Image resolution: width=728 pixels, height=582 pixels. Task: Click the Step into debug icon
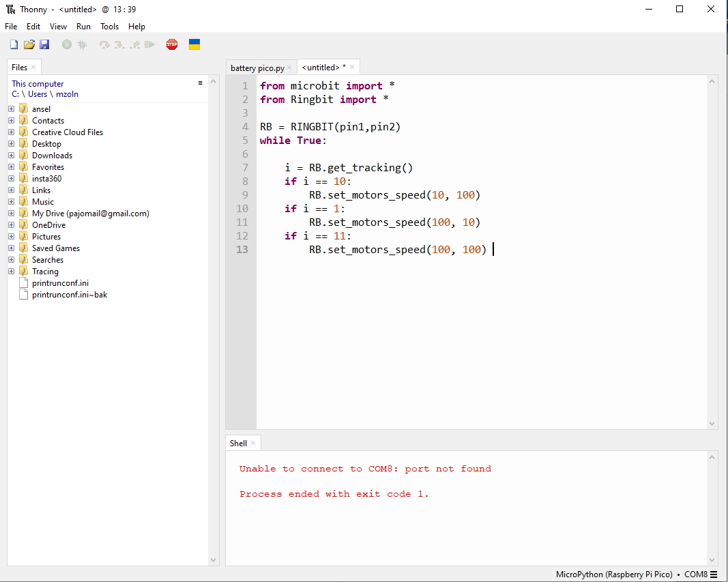click(119, 44)
